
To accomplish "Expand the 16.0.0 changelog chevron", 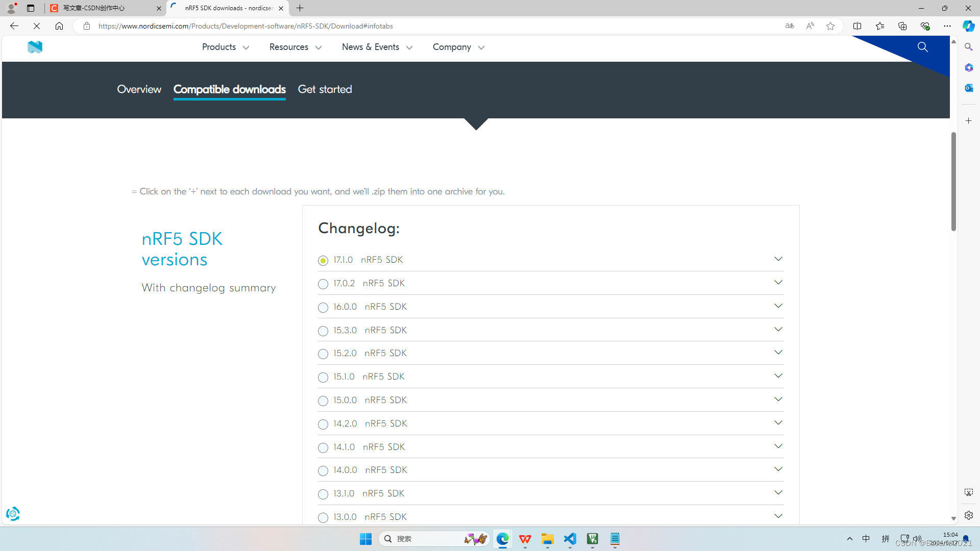I will point(778,306).
